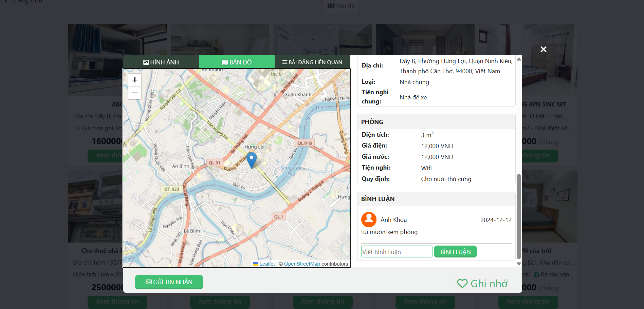Click the Xuân Khánh label on map
Screen dimensions: 644x309
pyautogui.click(x=298, y=95)
